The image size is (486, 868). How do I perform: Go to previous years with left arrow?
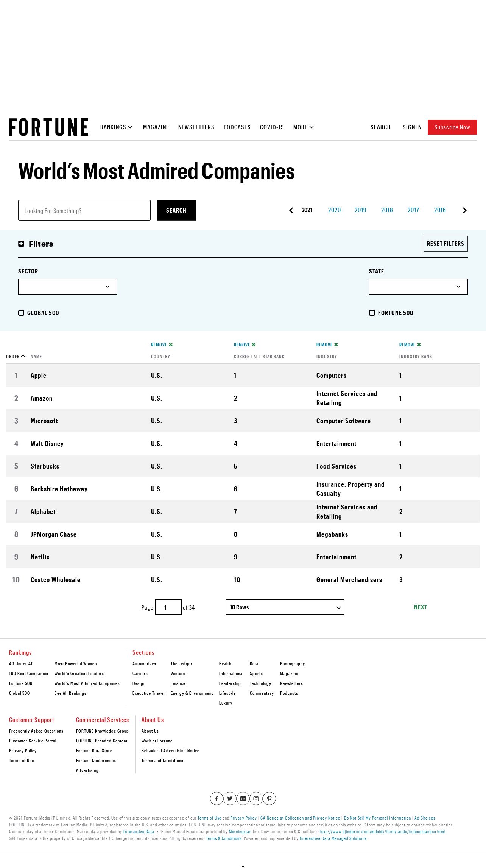coord(291,210)
